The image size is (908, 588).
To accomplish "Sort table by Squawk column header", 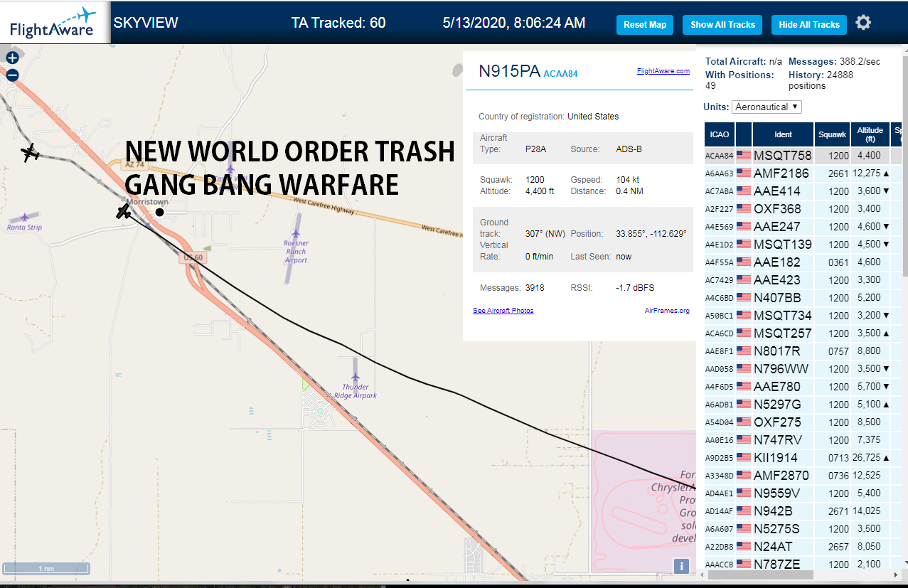I will click(x=833, y=134).
